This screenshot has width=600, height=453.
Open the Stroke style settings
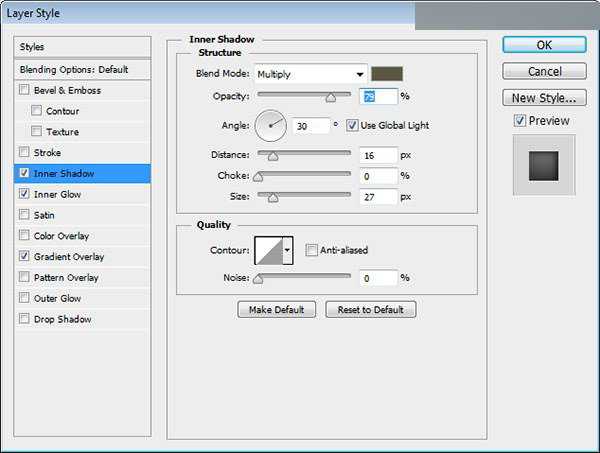pyautogui.click(x=47, y=153)
